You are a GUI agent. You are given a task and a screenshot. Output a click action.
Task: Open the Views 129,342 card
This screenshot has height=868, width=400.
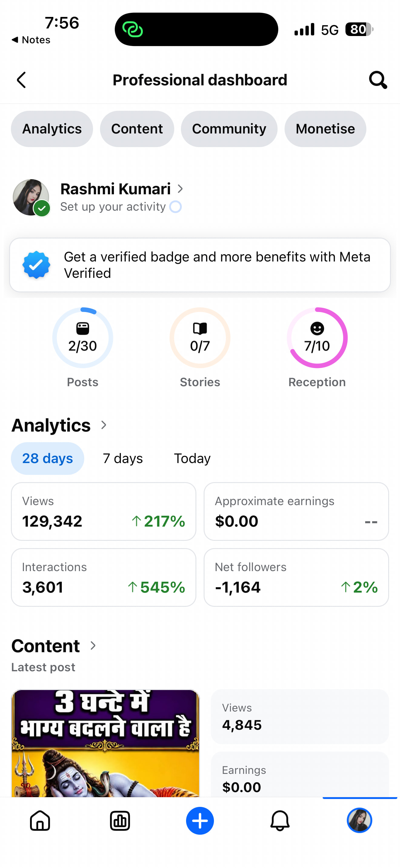[x=104, y=511]
